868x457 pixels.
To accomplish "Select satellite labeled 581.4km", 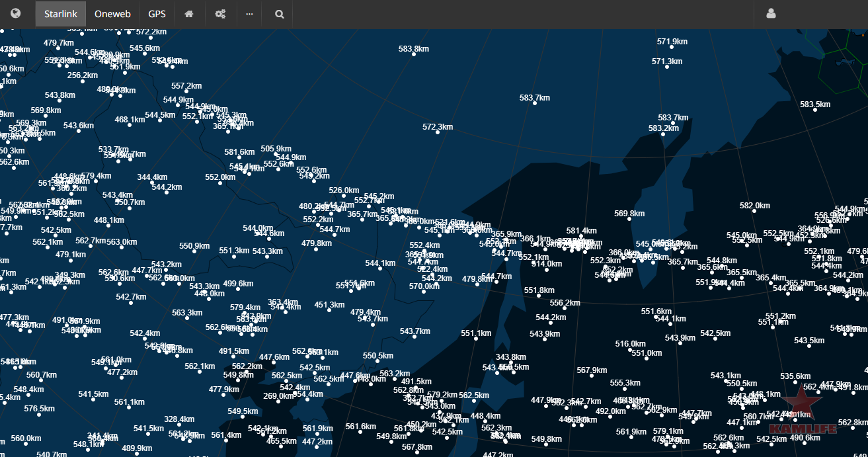I will tap(582, 231).
